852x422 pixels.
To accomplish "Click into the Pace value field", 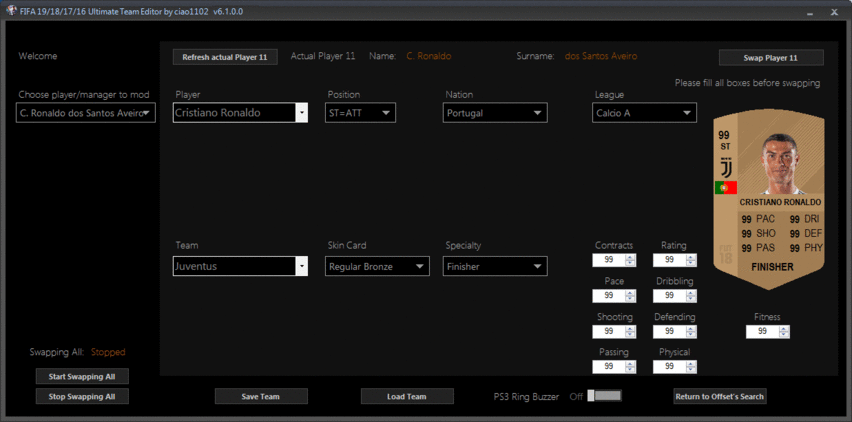I will pos(609,296).
